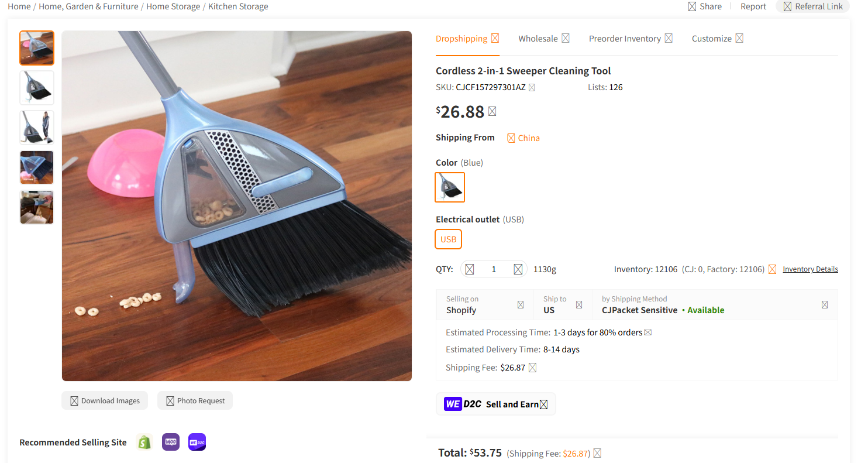Click the copy icon next to the SKU
This screenshot has width=868, height=463.
pyautogui.click(x=532, y=87)
